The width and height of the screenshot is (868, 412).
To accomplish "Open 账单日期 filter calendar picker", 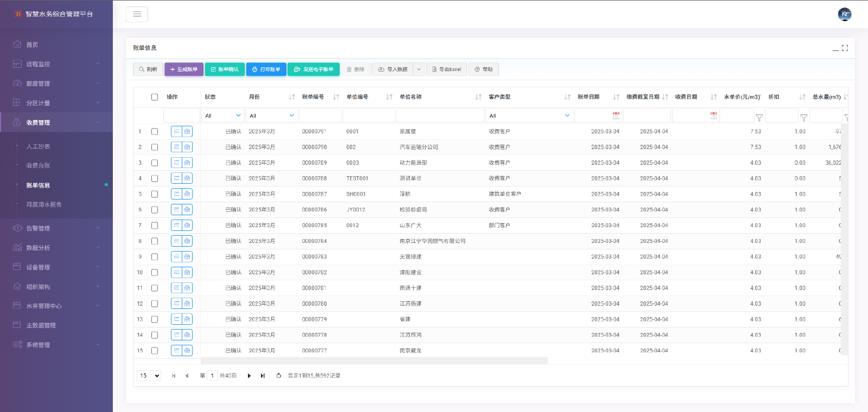I will (616, 115).
